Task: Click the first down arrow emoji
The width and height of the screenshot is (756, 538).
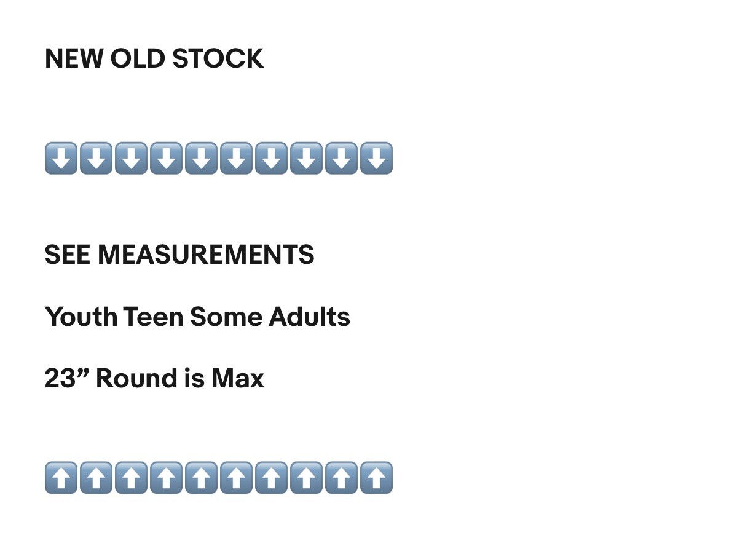Action: [61, 158]
